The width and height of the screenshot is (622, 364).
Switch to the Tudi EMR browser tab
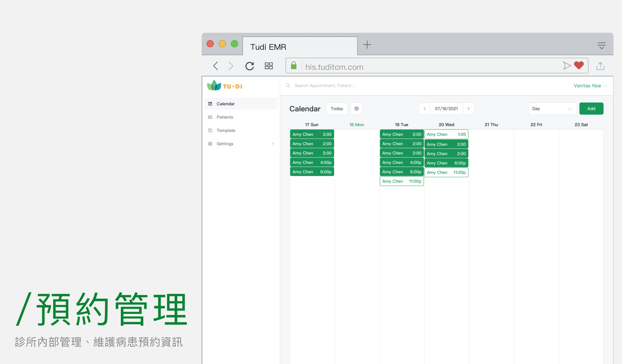(268, 46)
